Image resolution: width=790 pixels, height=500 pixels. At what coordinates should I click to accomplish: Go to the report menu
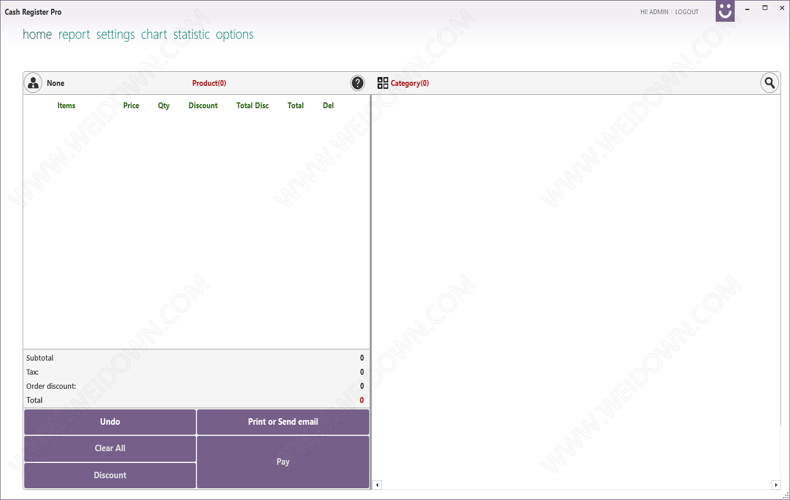click(74, 34)
